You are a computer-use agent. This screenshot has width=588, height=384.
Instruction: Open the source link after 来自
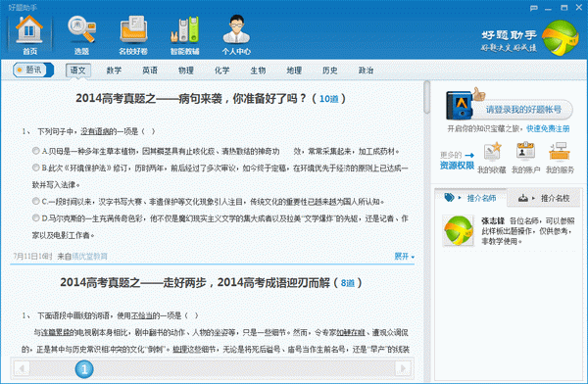(89, 257)
